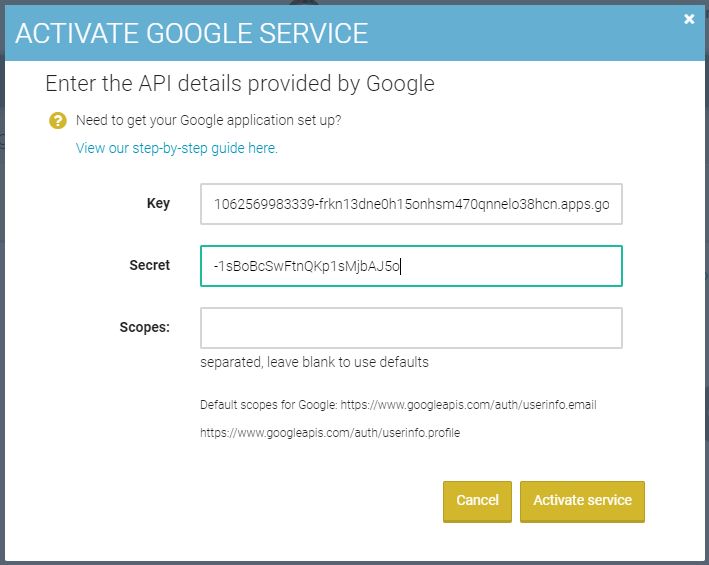This screenshot has height=565, width=709.
Task: Click the 'Need to get your Google application set up?' text
Action: [208, 120]
